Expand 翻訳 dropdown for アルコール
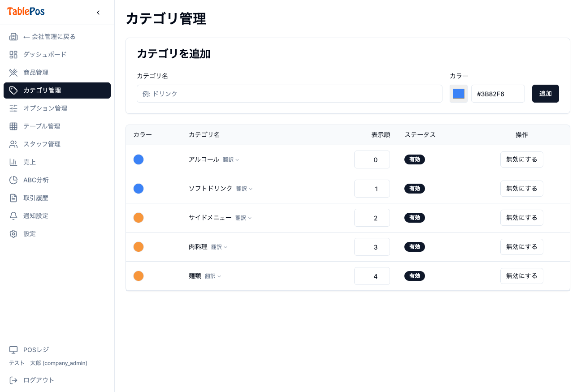The height and width of the screenshot is (392, 581). 231,160
